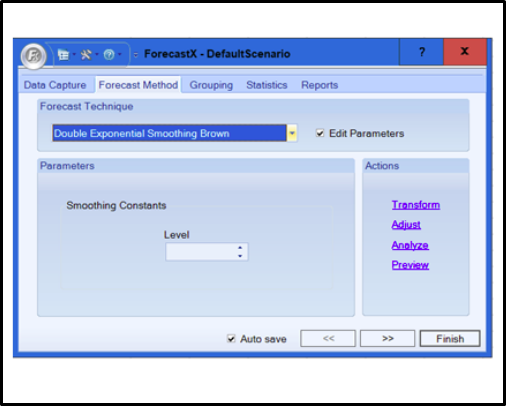Click the Finish button
Viewport: 506px width, 406px height.
click(450, 339)
